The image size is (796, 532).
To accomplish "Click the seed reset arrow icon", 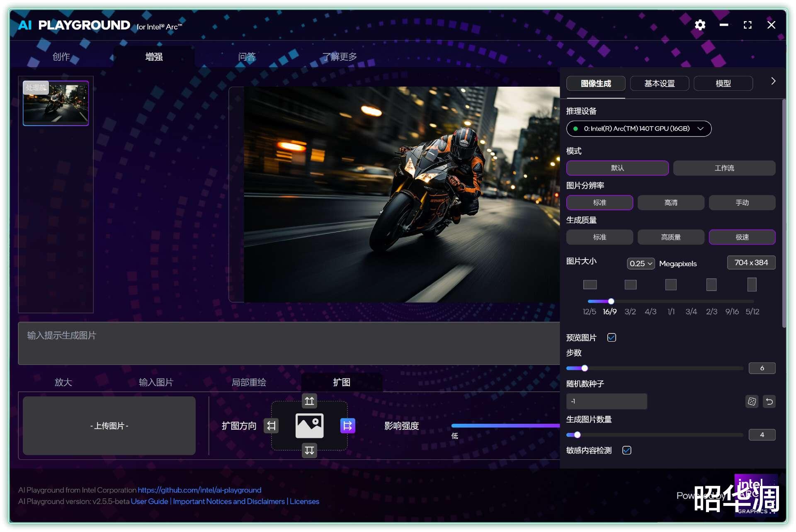I will coord(769,401).
